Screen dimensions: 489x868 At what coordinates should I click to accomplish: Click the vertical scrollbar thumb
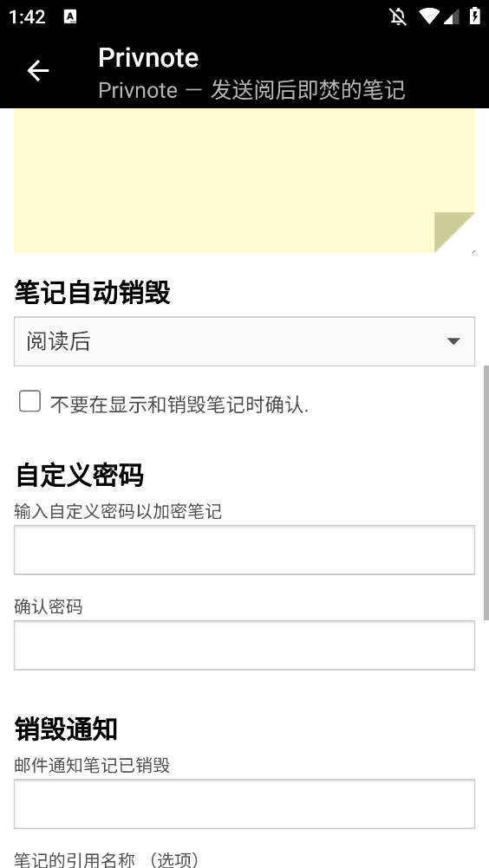(486, 493)
